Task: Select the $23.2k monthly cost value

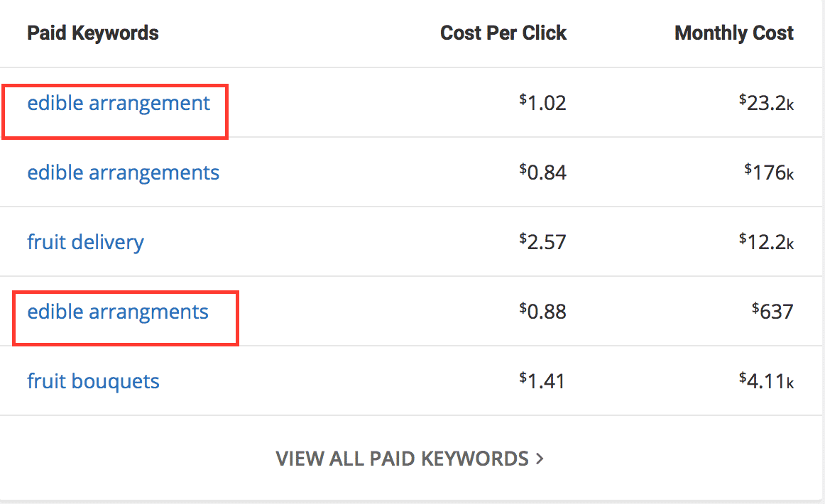Action: (766, 103)
